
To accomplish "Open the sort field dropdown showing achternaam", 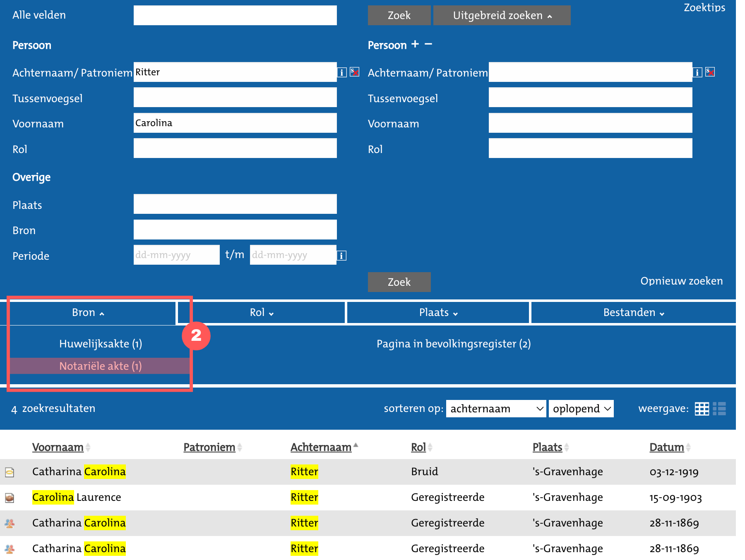I will click(496, 409).
